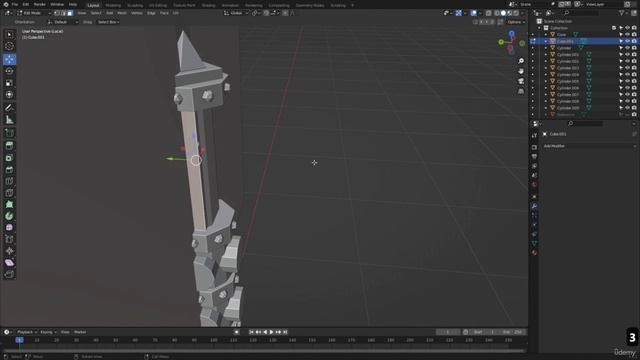Open the Vertex menu in viewport header
This screenshot has width=640, height=360.
tap(136, 13)
